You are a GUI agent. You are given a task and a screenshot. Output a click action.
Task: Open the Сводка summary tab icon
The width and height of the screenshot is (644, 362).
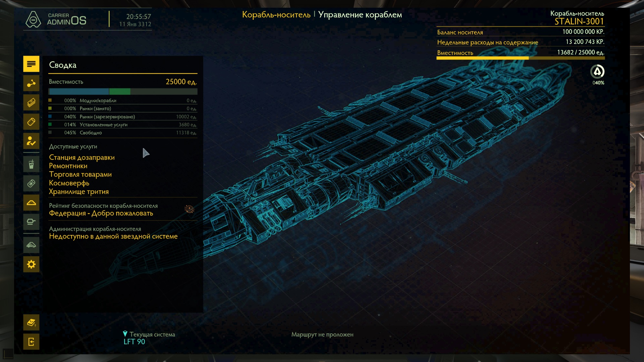tap(31, 64)
